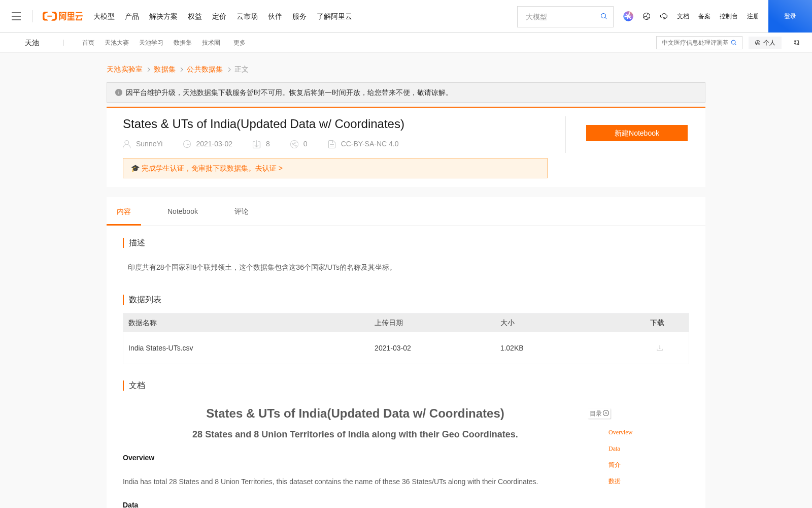Viewport: 812px width, 508px height.
Task: Switch to the Notebook tab
Action: tap(183, 211)
